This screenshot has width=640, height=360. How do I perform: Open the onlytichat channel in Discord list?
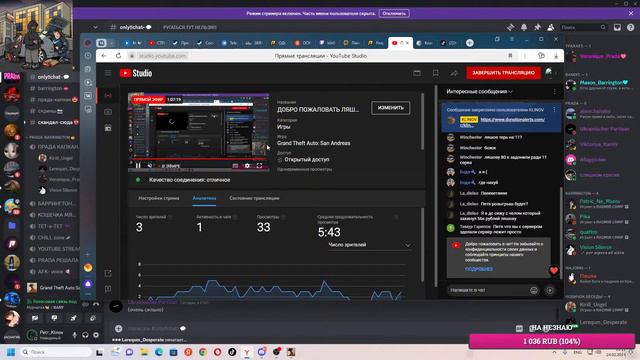point(52,77)
